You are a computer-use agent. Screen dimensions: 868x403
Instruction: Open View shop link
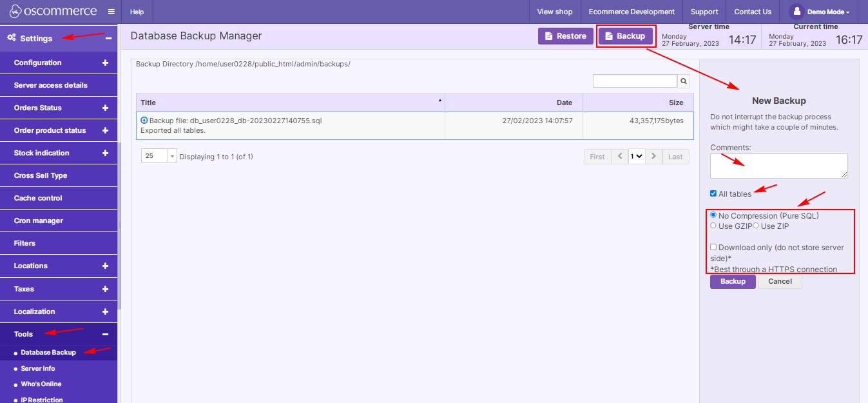(555, 12)
